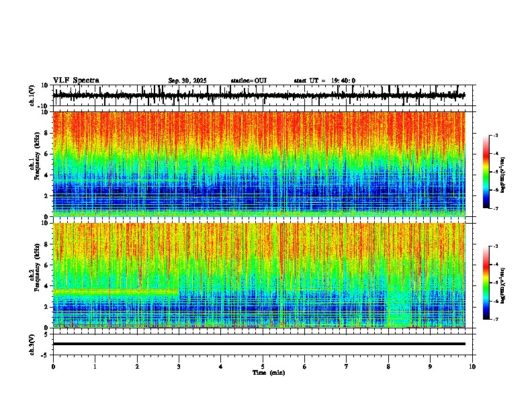Click the "ch.3(V)" axis label
Image resolution: width=532 pixels, height=411 pixels.
(32, 345)
